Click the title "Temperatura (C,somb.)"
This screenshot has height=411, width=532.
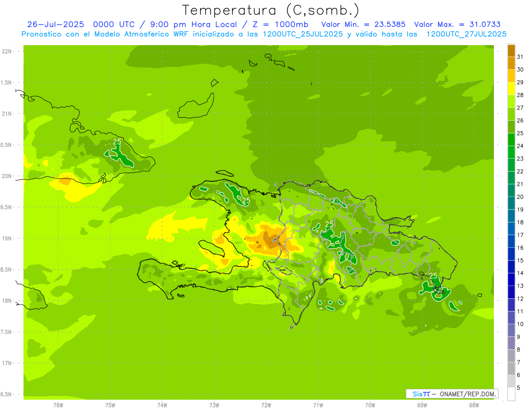(x=271, y=10)
